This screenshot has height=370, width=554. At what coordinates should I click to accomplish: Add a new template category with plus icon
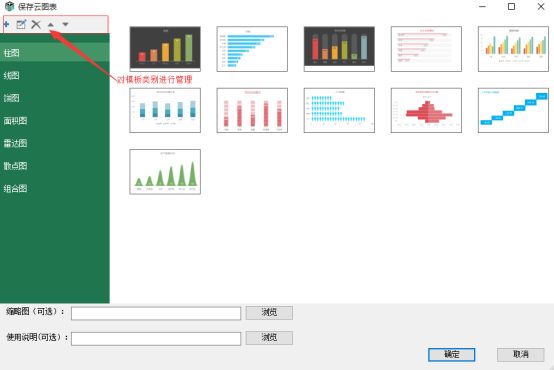[6, 24]
